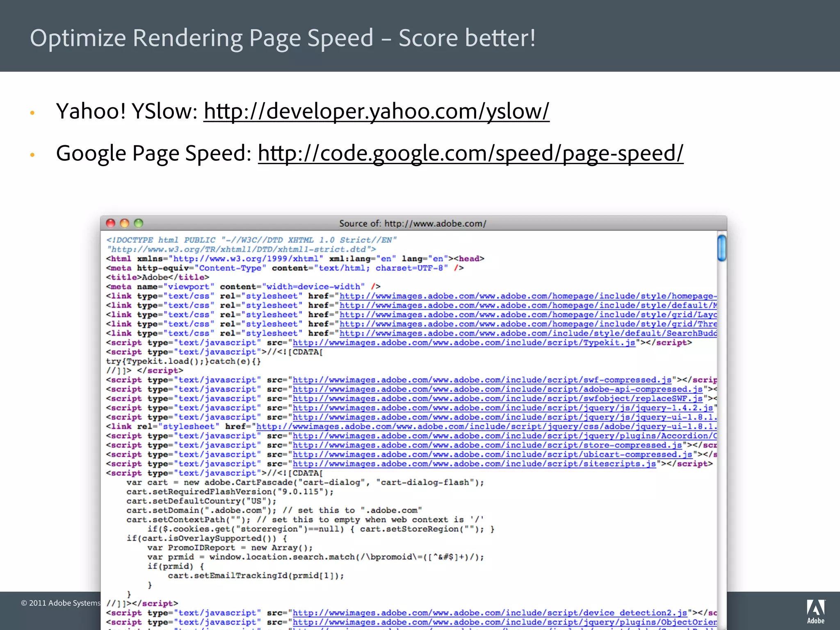This screenshot has height=630, width=840.
Task: Open the jquery plugins Accordion script link
Action: [x=505, y=436]
